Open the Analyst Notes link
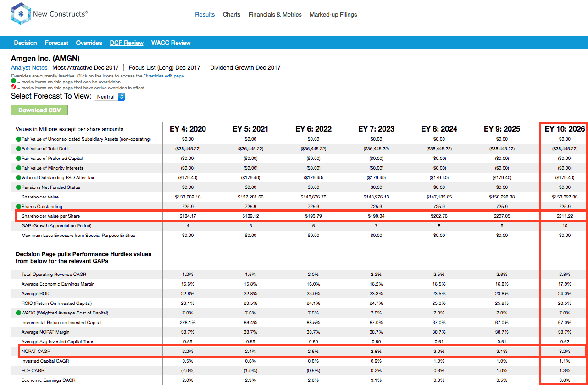 pyautogui.click(x=29, y=67)
